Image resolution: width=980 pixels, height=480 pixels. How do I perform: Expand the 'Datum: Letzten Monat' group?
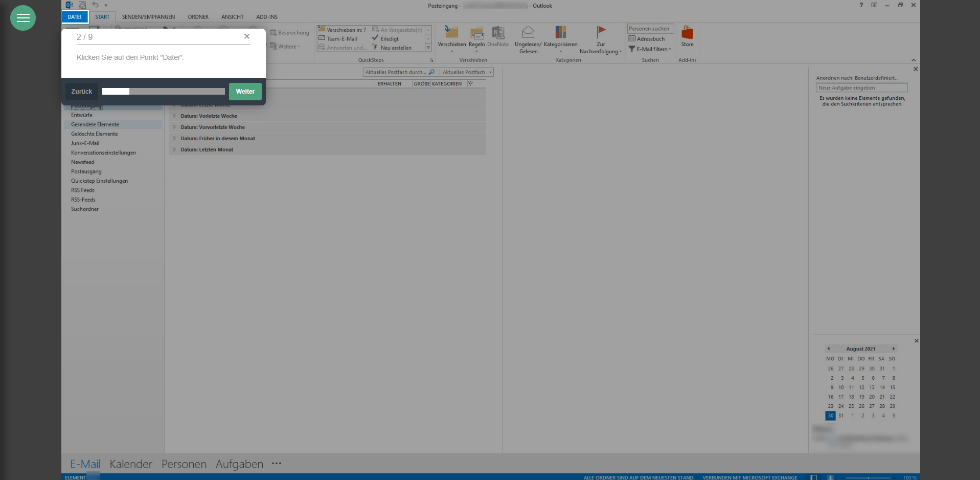click(x=174, y=150)
